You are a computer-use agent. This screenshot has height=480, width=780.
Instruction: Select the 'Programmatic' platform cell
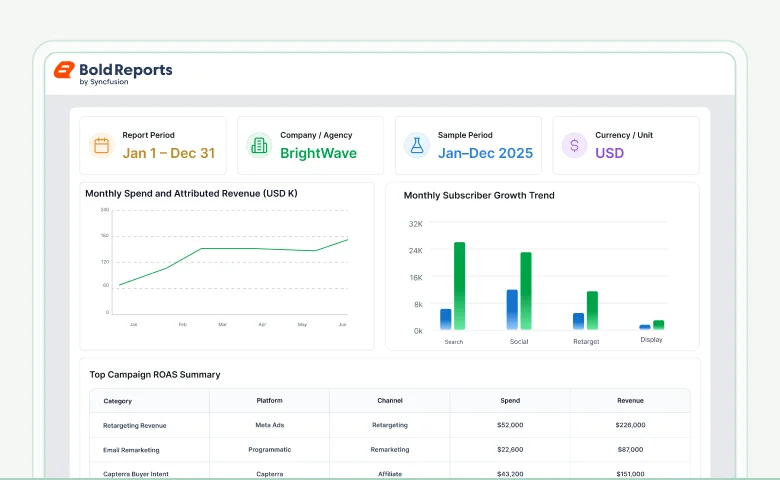(270, 449)
